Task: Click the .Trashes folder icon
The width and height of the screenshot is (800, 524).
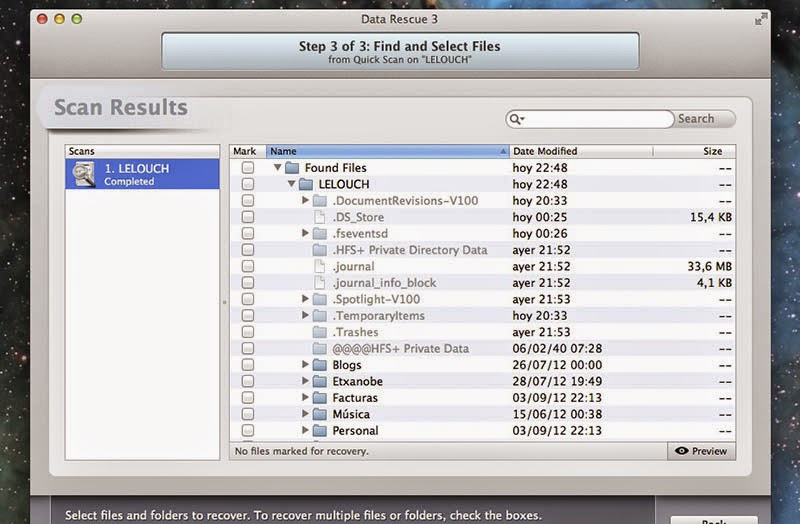Action: tap(319, 332)
